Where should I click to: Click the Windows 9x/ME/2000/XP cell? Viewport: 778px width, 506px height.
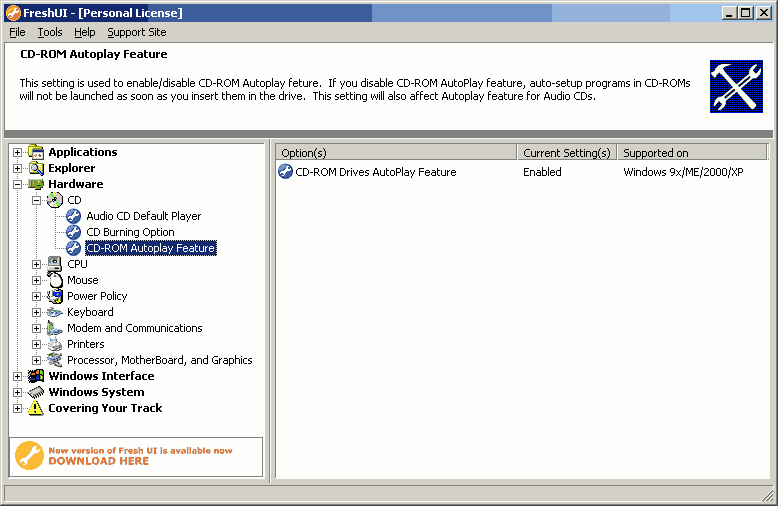point(683,172)
